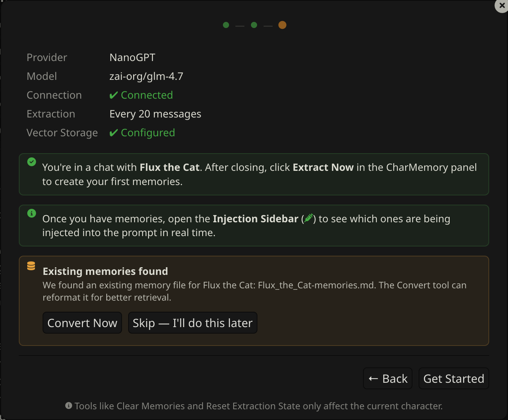Click the database icon by Existing memories found
The width and height of the screenshot is (508, 420).
[31, 266]
